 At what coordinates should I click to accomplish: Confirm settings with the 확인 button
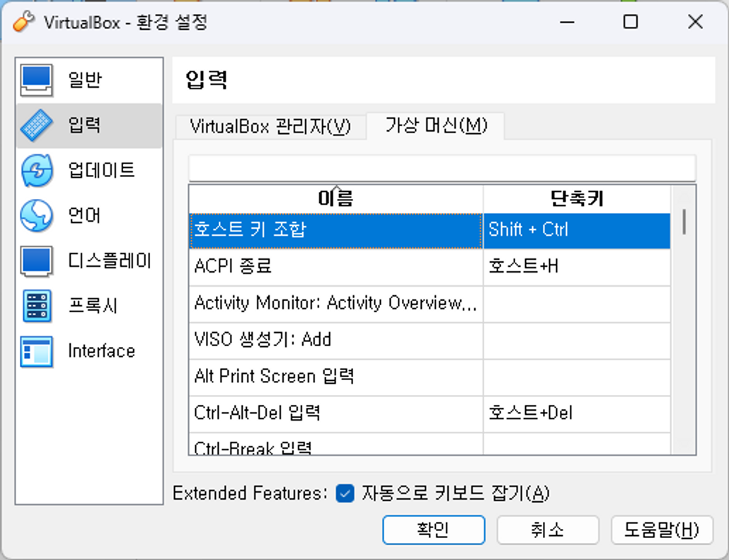(x=433, y=530)
